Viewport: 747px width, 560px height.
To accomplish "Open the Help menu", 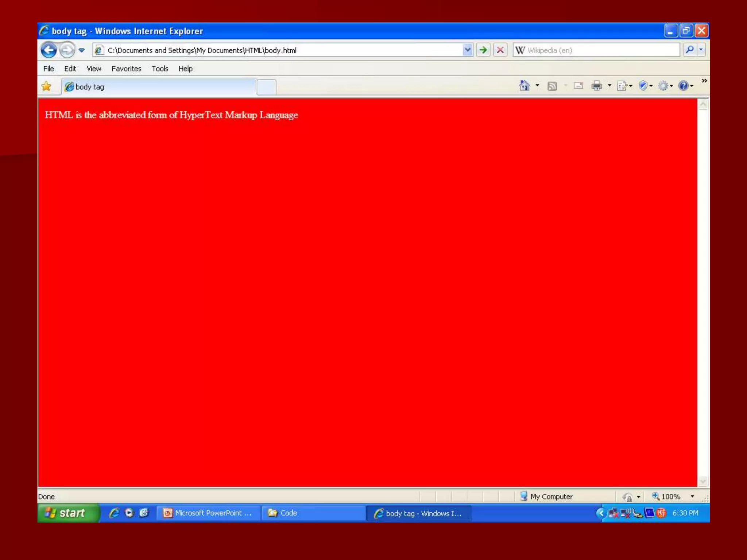I will (x=185, y=69).
